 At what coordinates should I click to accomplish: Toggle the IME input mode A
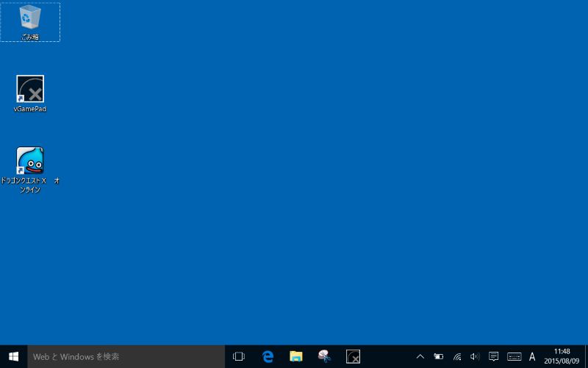532,356
